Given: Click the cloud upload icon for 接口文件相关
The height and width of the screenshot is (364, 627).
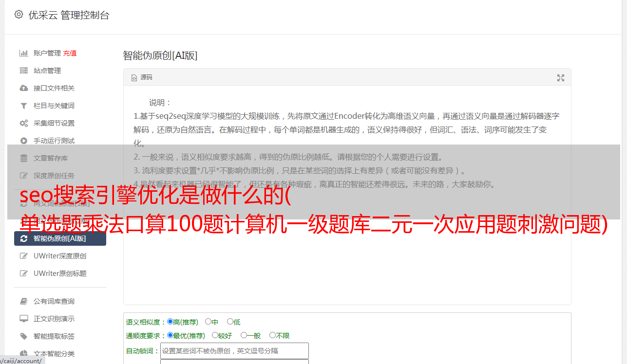Looking at the screenshot, I should pos(23,88).
